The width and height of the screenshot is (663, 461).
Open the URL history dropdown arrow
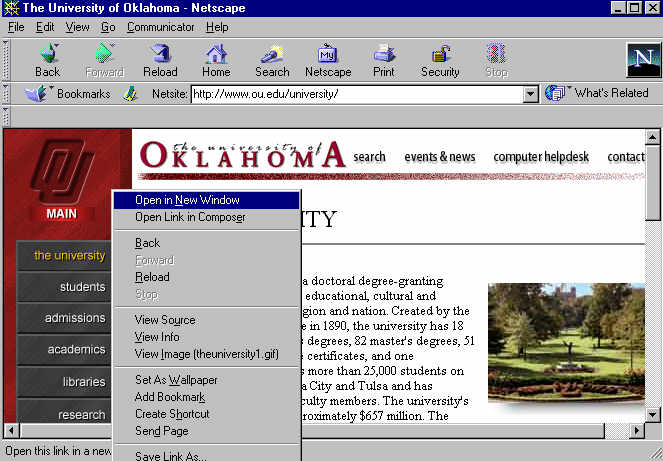[x=530, y=94]
